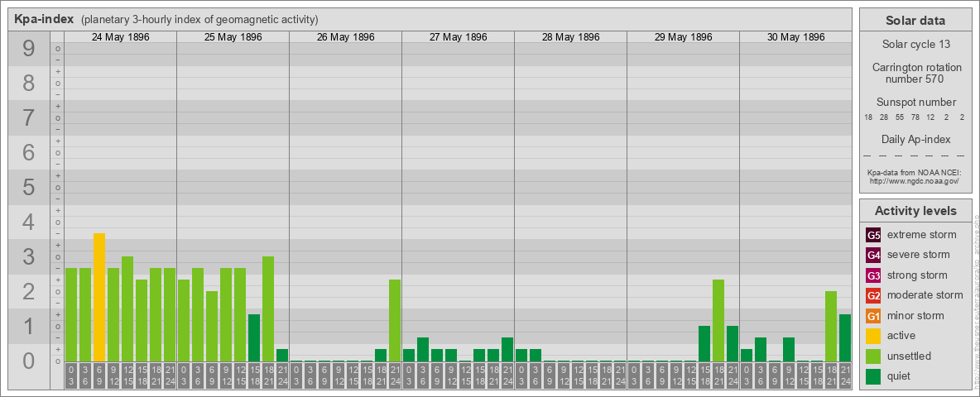Click the 'moderate storm' legend label

tap(925, 295)
